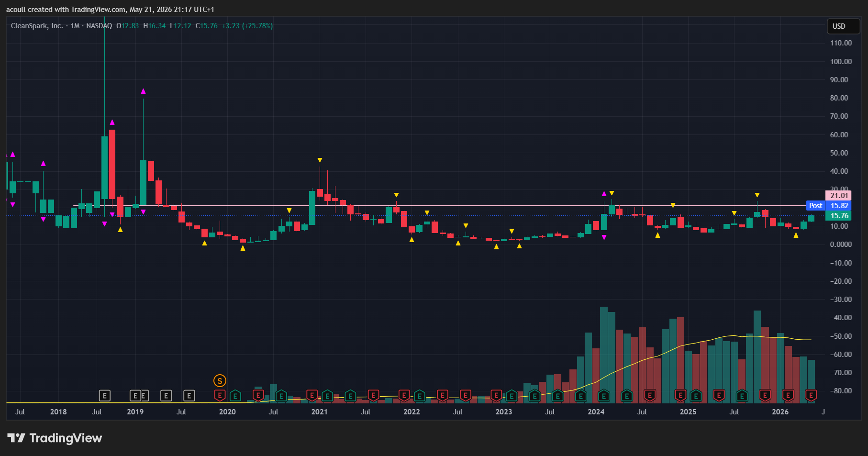Click the pink 21.01 price label
The height and width of the screenshot is (456, 868).
838,195
